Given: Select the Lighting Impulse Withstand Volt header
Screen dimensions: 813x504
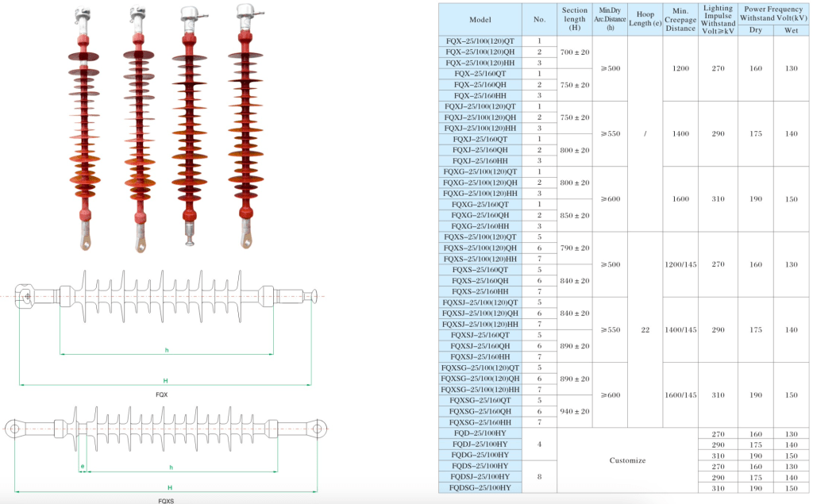Looking at the screenshot, I should coord(719,19).
